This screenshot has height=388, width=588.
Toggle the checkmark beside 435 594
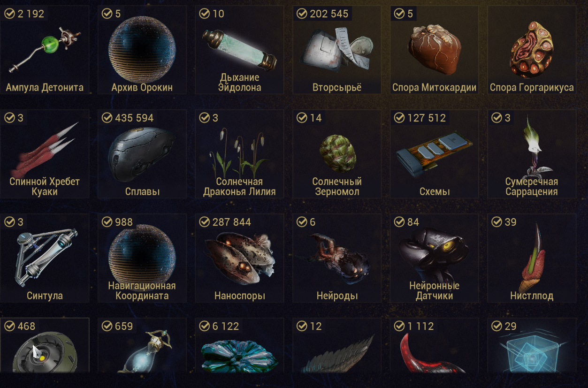107,118
